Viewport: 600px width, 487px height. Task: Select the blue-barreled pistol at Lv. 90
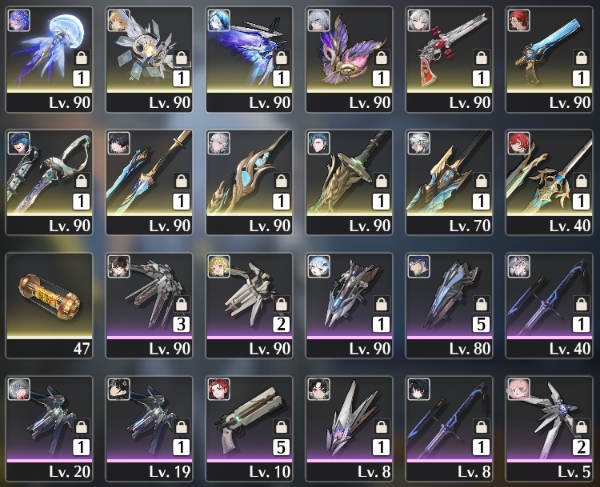pos(549,59)
